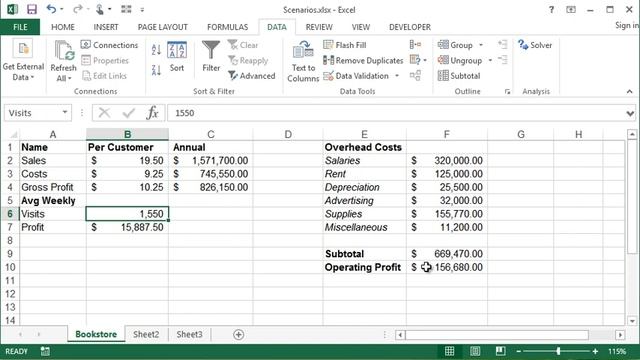Open Data Validation
The height and width of the screenshot is (360, 640).
point(356,76)
